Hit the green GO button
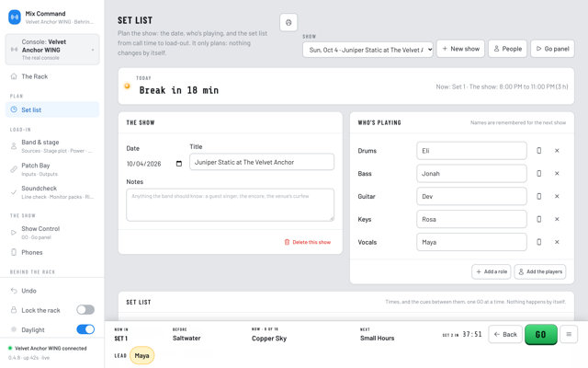 [541, 335]
